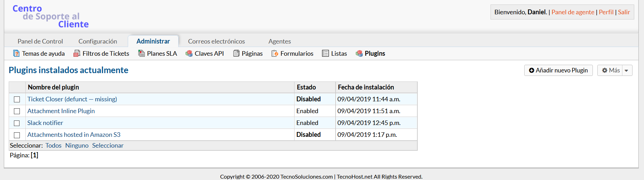The height and width of the screenshot is (180, 644).
Task: Click the Claves API icon
Action: coord(189,53)
